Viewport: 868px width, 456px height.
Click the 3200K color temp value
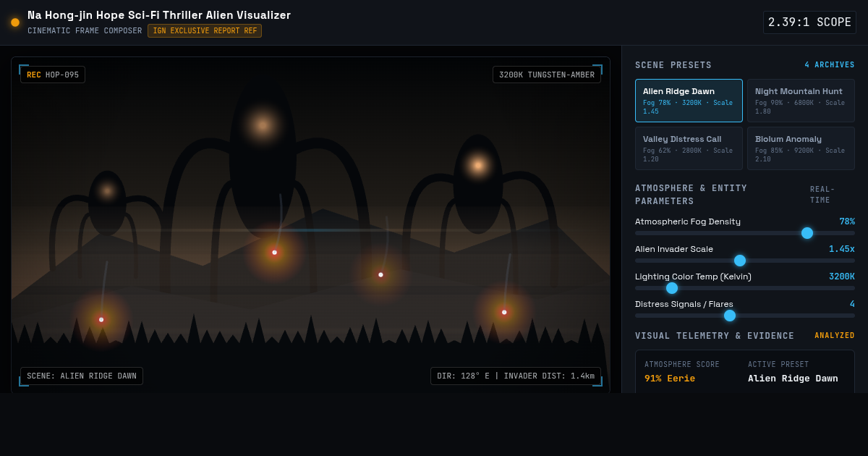(842, 276)
